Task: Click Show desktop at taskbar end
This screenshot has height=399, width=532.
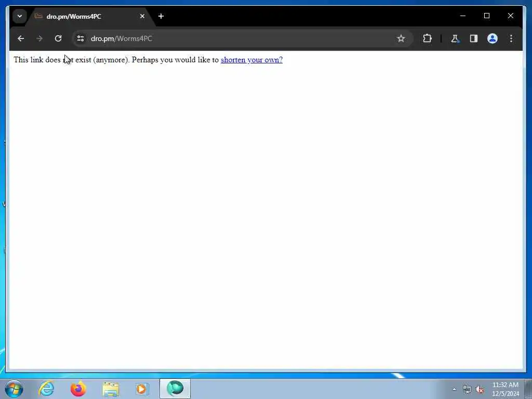Action: pyautogui.click(x=528, y=389)
